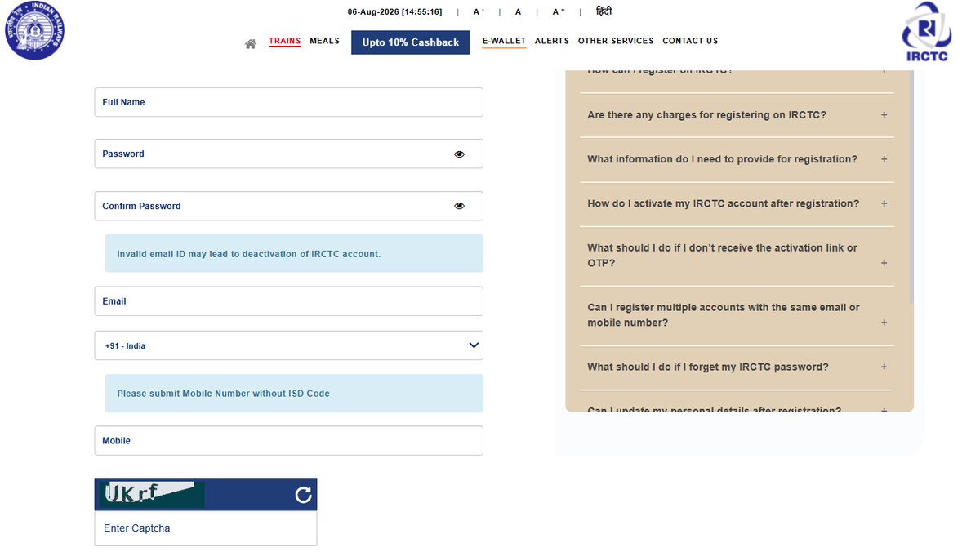The height and width of the screenshot is (552, 980).
Task: Open the MEALS menu
Action: pos(324,41)
